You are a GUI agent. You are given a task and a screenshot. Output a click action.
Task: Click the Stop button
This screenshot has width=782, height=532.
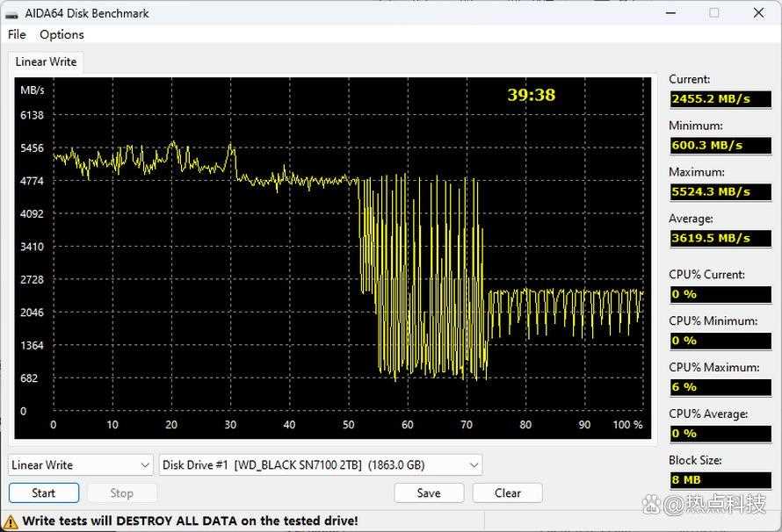point(121,493)
